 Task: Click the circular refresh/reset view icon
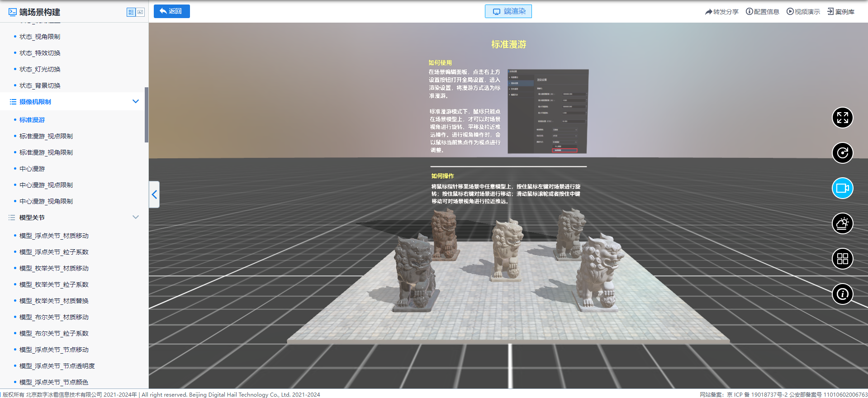[842, 153]
